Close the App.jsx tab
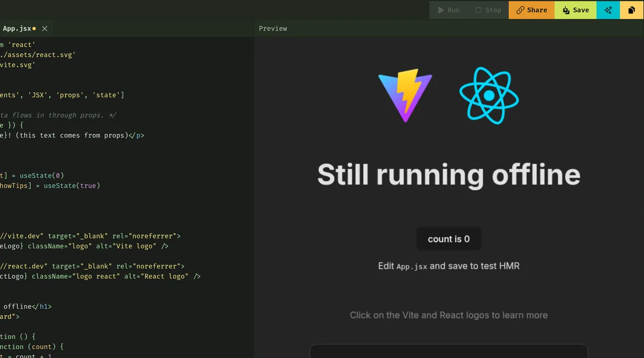 point(45,29)
